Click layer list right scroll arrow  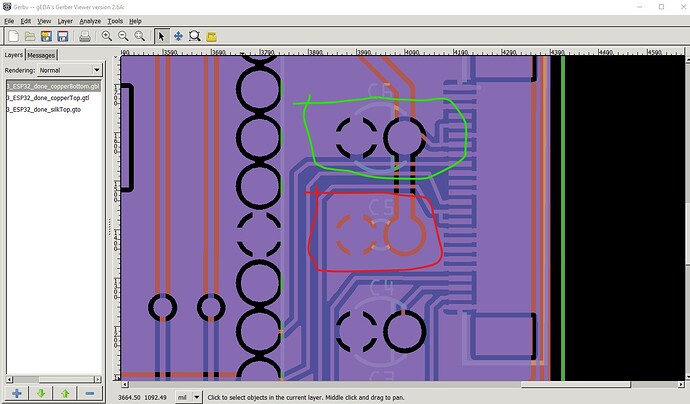point(98,379)
